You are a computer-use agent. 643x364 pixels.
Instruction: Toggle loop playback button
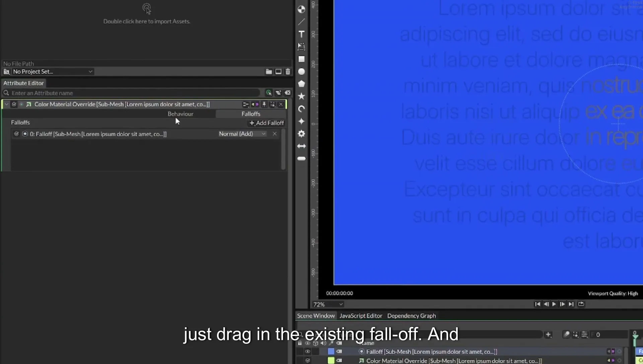(x=581, y=304)
